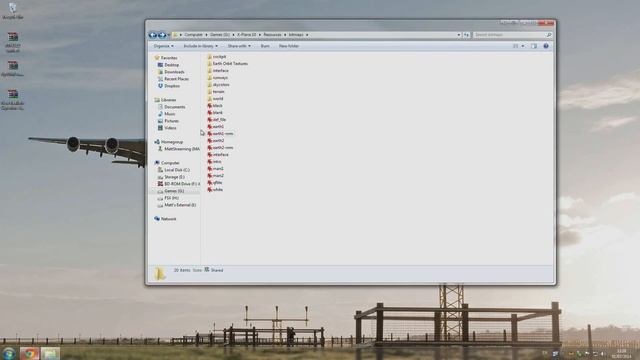Select the X-Plane 10 breadcrumb segment

click(247, 35)
